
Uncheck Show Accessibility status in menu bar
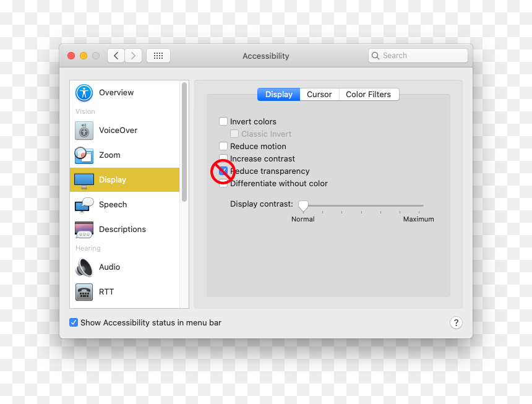click(74, 322)
